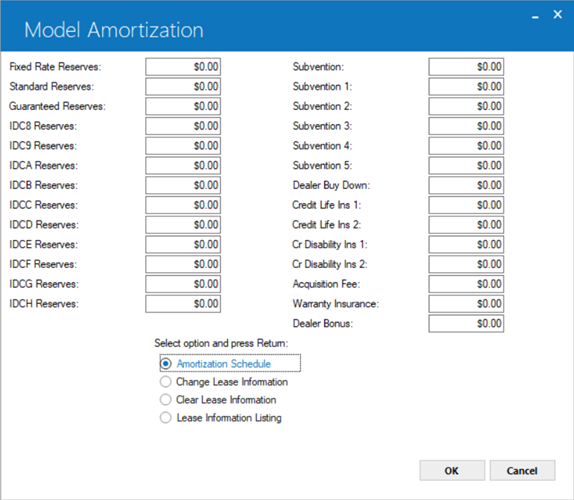Click the OK button
574x500 pixels.
tap(452, 470)
